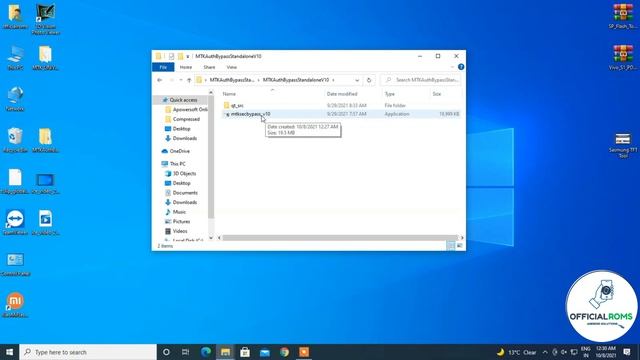Refresh the current folder view
The width and height of the screenshot is (640, 360).
tap(369, 80)
